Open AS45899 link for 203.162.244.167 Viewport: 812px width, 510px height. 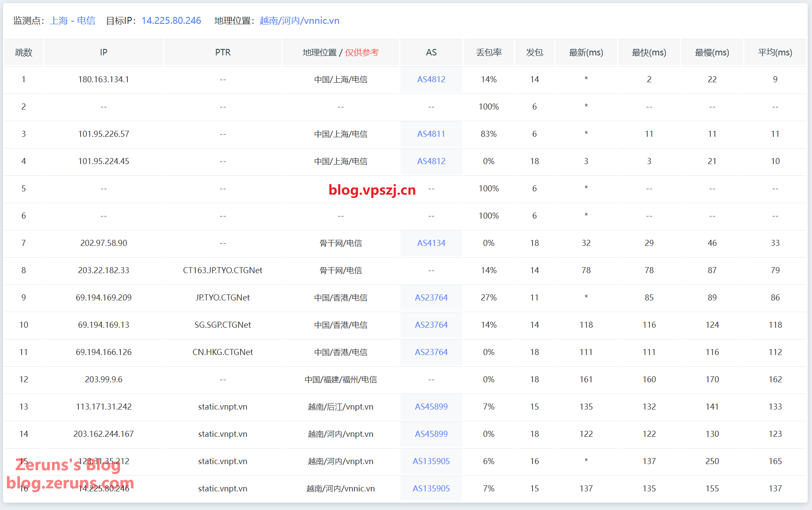coord(431,434)
